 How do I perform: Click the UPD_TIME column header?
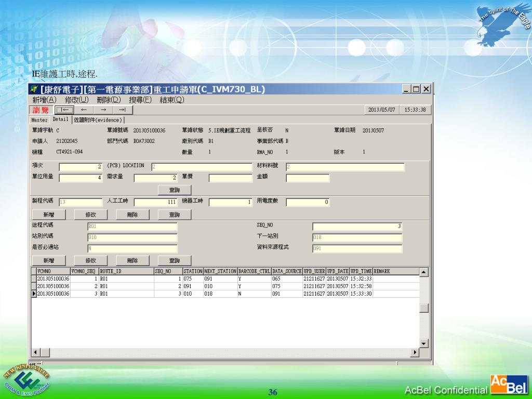(361, 271)
